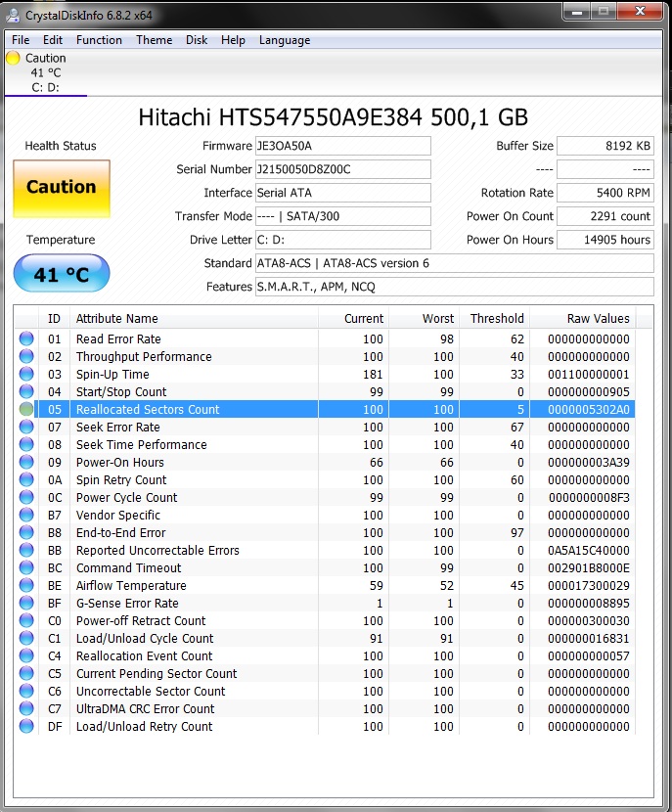Viewport: 672px width, 812px height.
Task: Click raw value 002901B8000E
Action: 589,568
